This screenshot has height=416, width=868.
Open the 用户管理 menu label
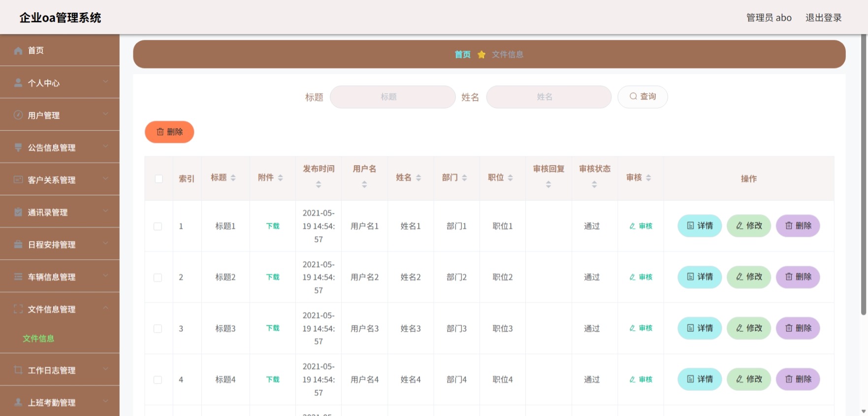44,115
